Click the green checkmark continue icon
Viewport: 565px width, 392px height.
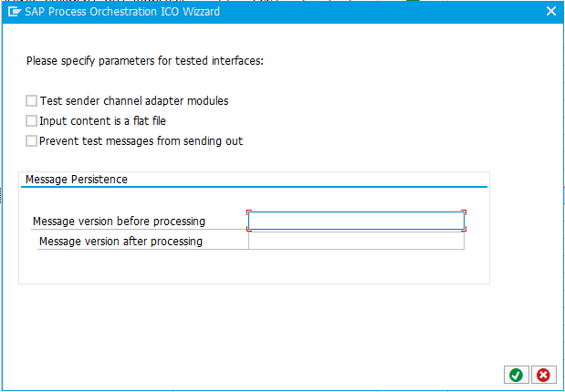517,375
